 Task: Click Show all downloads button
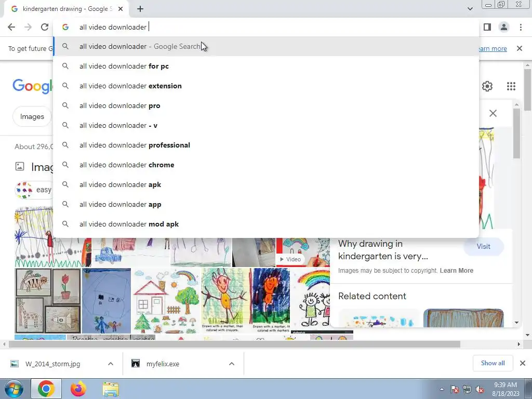coord(493,363)
